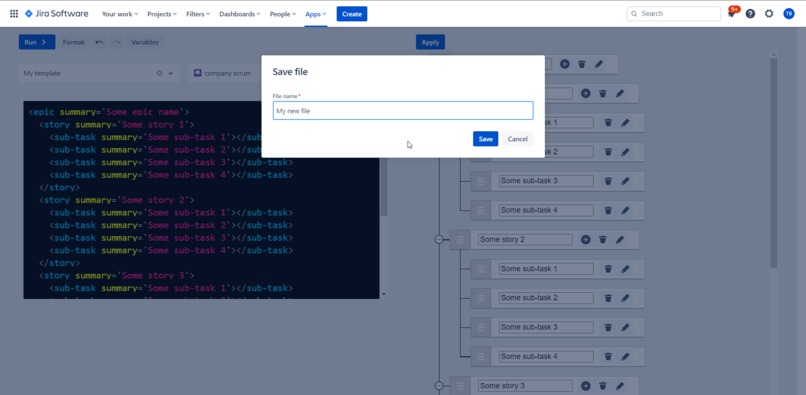Click the Some story 3 name field
This screenshot has width=806, height=395.
click(x=525, y=386)
